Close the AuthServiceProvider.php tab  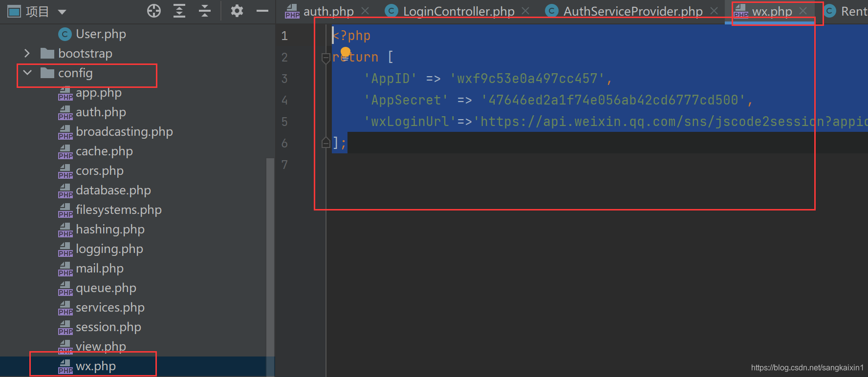(714, 11)
